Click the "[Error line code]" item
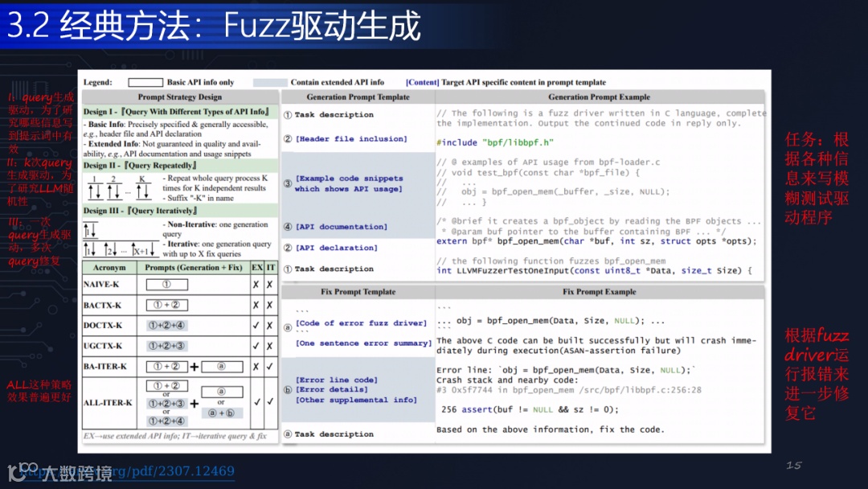The width and height of the screenshot is (868, 489). coord(336,380)
